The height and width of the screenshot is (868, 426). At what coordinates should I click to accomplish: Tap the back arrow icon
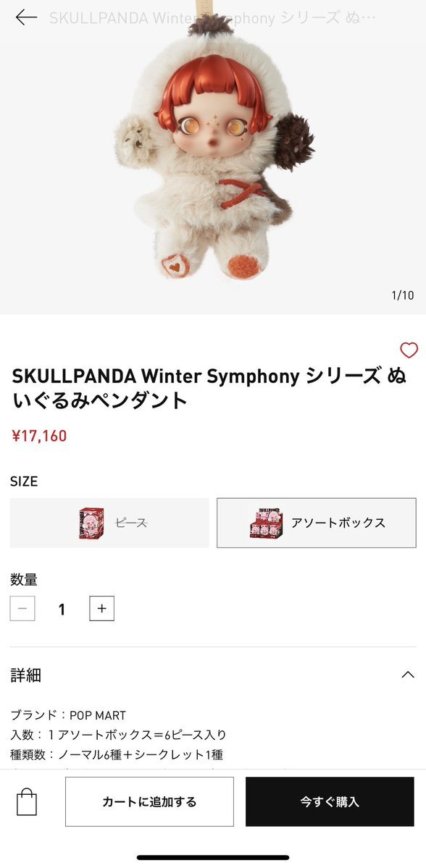(x=26, y=17)
